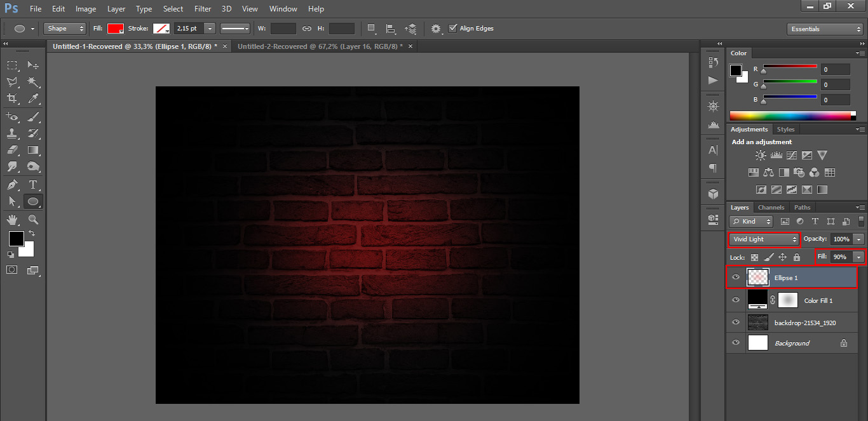The width and height of the screenshot is (868, 421).
Task: Select the Zoom tool
Action: 33,219
